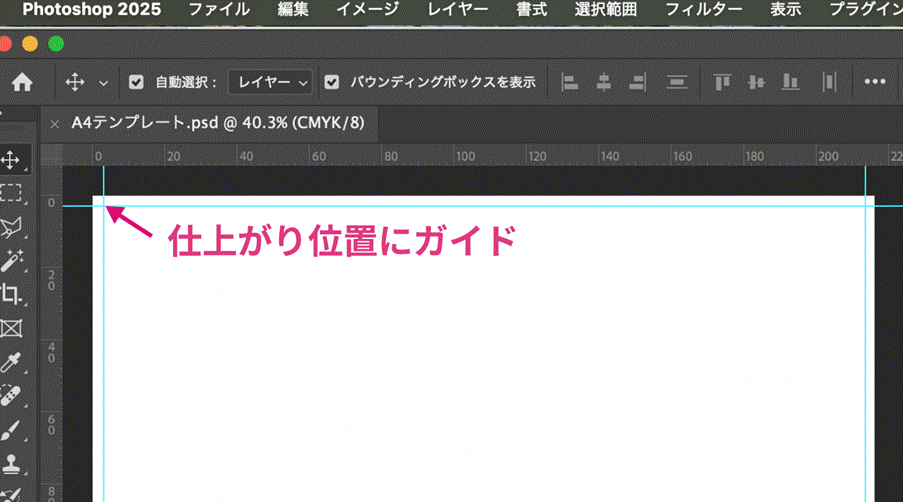Select the A4テンプレート.psd document tab

pyautogui.click(x=218, y=123)
